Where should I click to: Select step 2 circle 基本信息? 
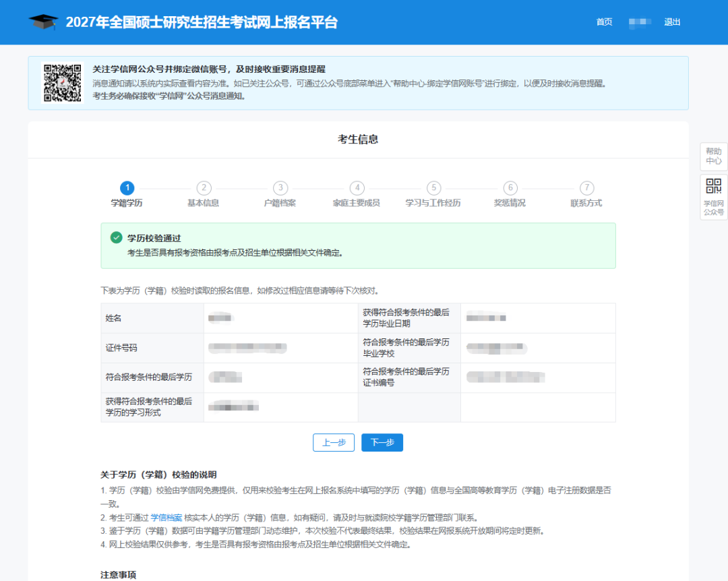coord(204,188)
